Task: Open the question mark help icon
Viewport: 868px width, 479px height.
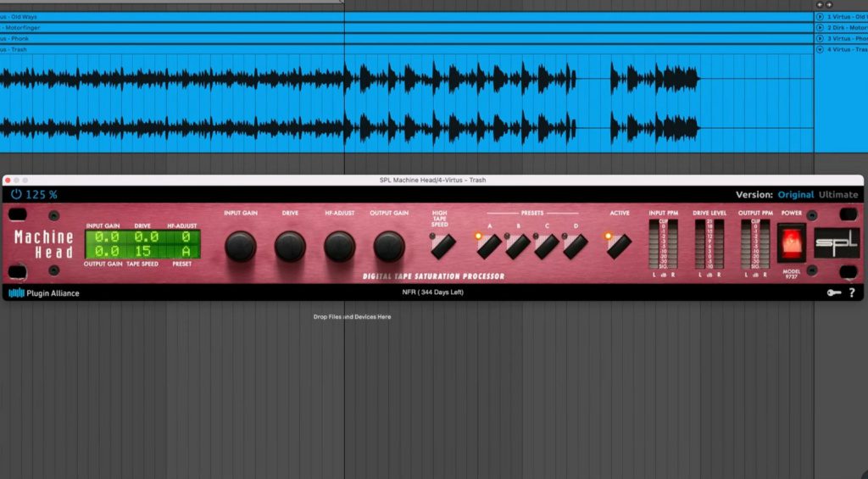Action: click(x=851, y=293)
